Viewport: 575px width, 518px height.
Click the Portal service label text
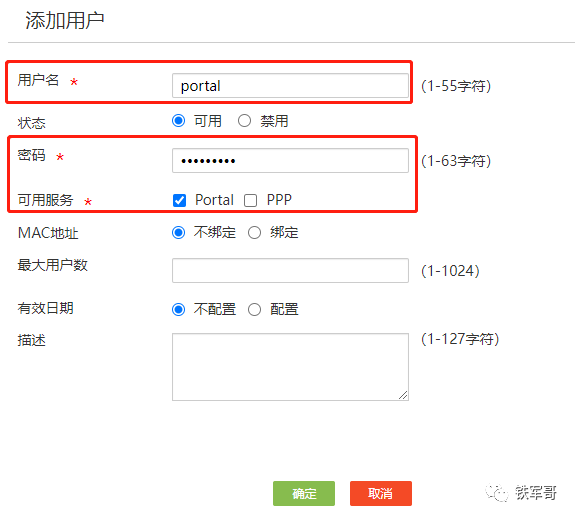[x=214, y=200]
